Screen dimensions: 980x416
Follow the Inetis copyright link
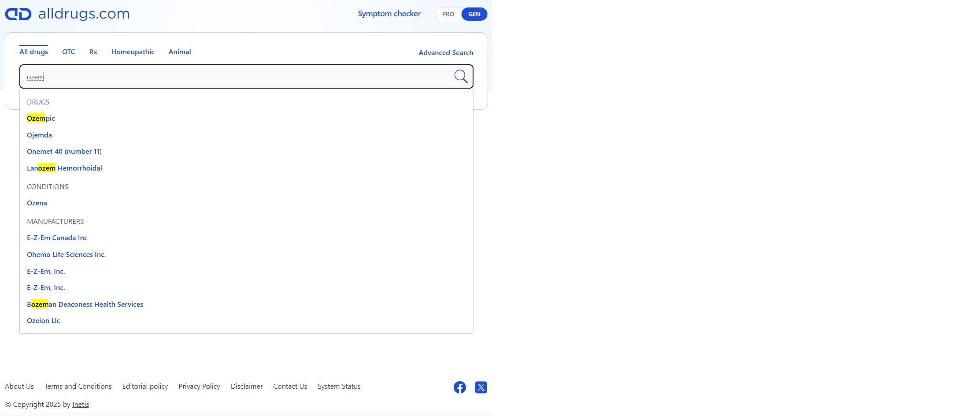(81, 404)
